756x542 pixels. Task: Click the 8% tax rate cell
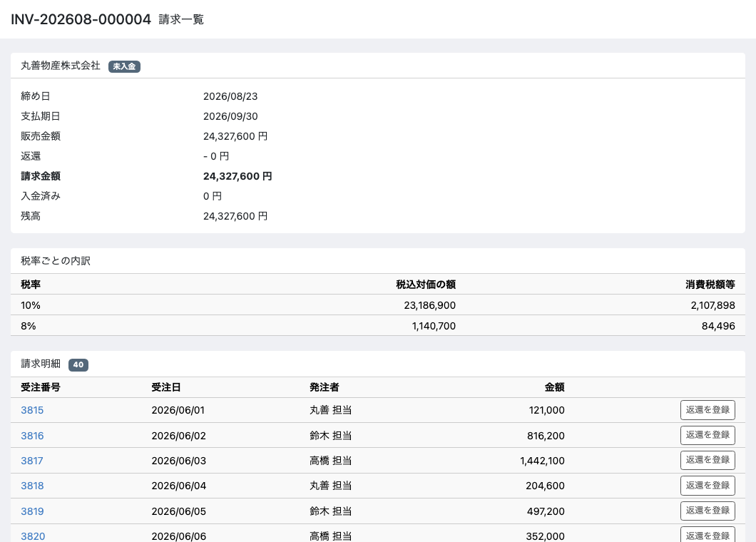(29, 326)
